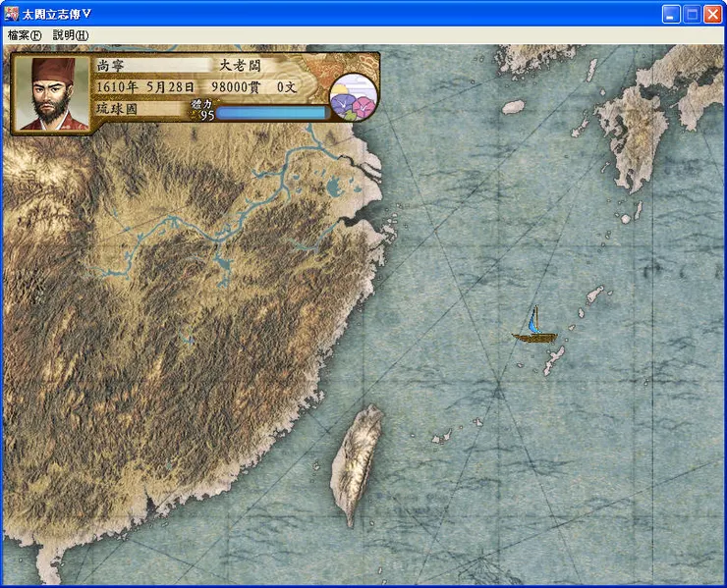Click the blue 體力 stamina bar
This screenshot has width=727, height=588.
click(271, 113)
